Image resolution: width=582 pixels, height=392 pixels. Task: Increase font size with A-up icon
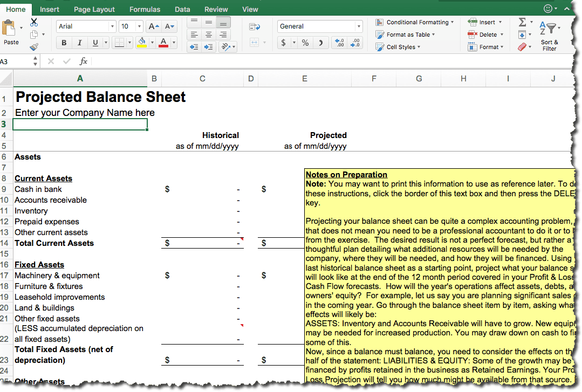(153, 26)
